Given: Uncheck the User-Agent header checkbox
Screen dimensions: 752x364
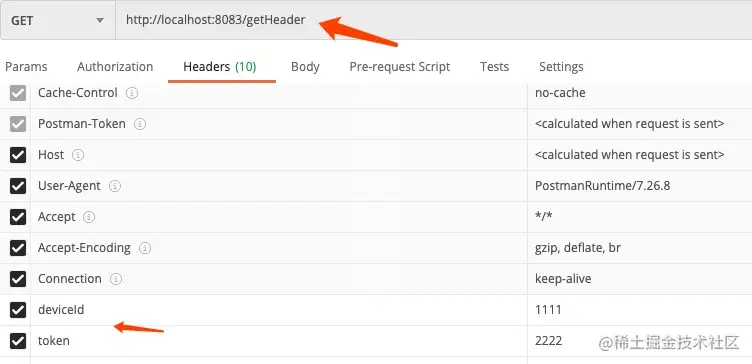Looking at the screenshot, I should (18, 186).
